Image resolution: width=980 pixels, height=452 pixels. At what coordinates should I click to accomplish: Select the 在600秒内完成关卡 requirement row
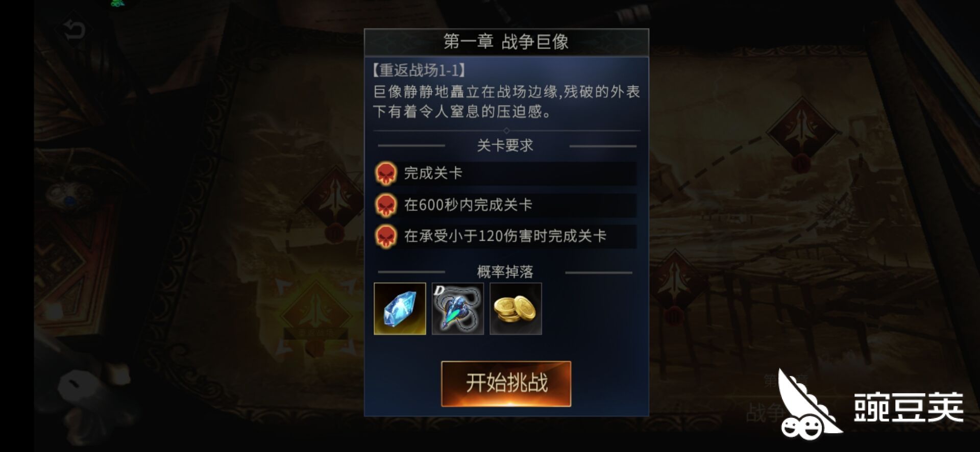(505, 205)
